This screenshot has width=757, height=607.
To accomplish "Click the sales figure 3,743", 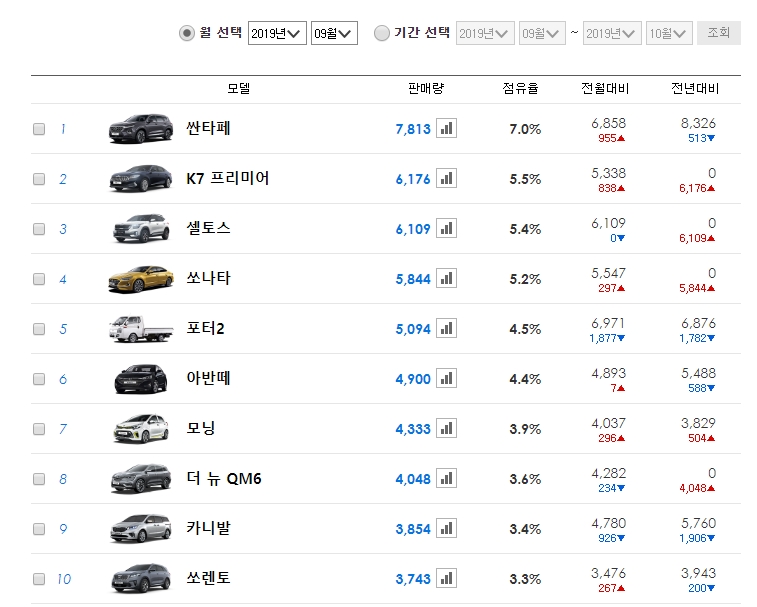I will tap(413, 579).
